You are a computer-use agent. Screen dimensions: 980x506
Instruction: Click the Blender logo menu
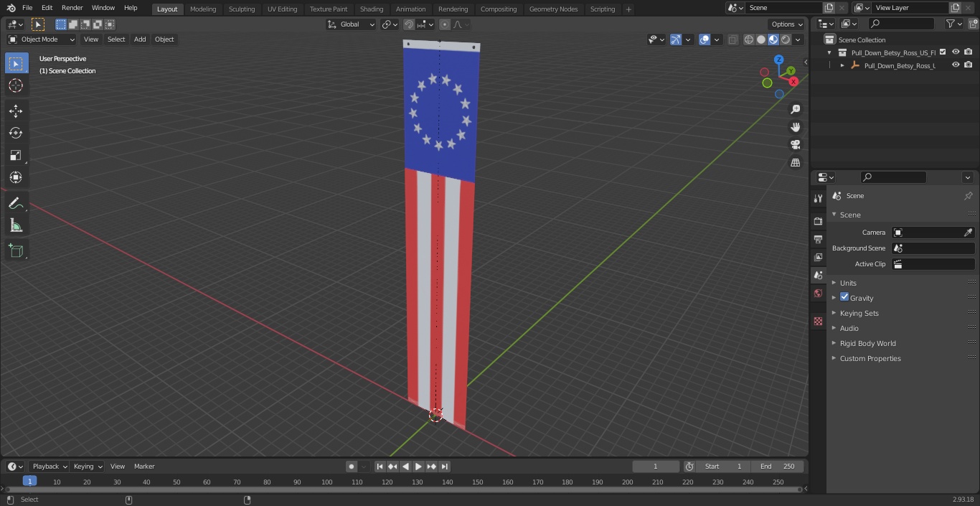click(x=11, y=8)
